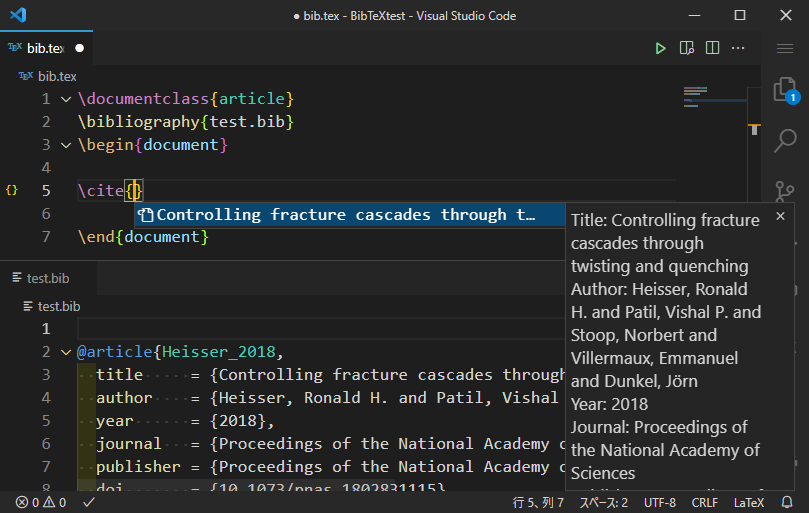Click the errors and warnings status indicator
Screen dimensions: 809x513
(x=41, y=502)
